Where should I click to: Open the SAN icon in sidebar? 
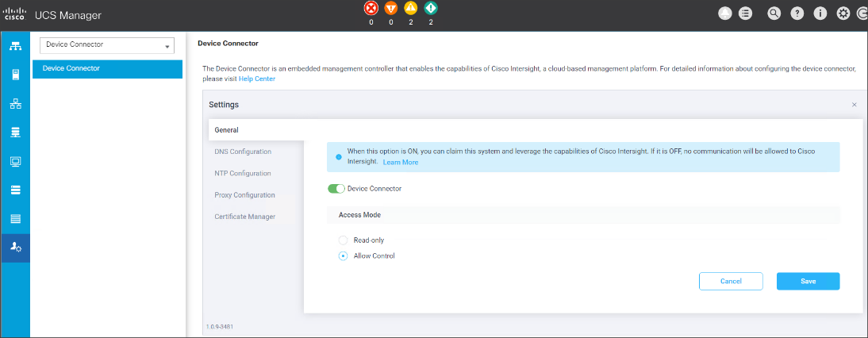tap(16, 133)
